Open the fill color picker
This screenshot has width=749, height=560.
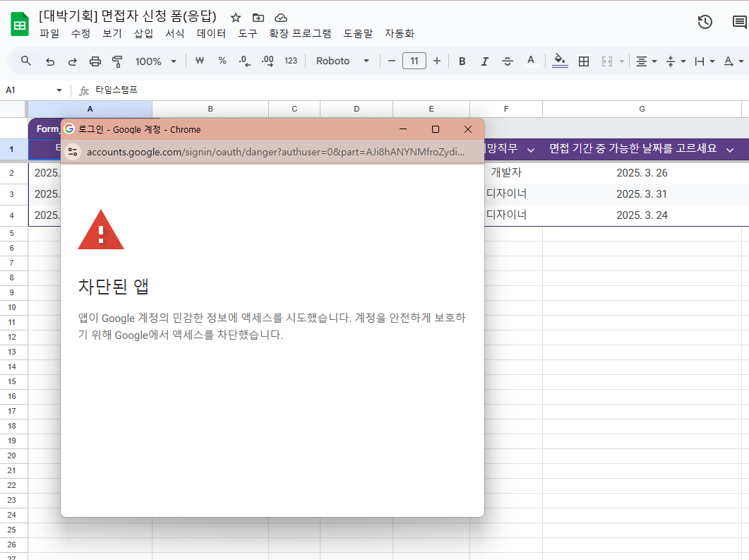pos(560,61)
